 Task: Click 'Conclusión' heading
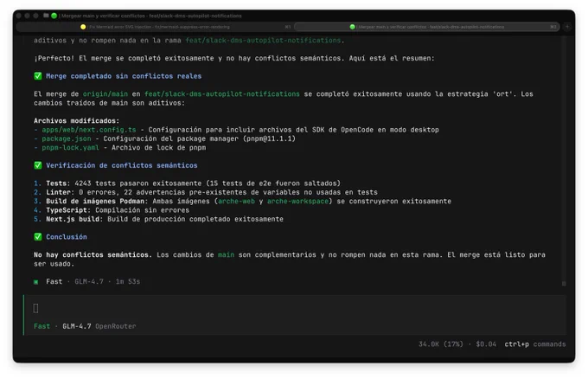coord(67,237)
